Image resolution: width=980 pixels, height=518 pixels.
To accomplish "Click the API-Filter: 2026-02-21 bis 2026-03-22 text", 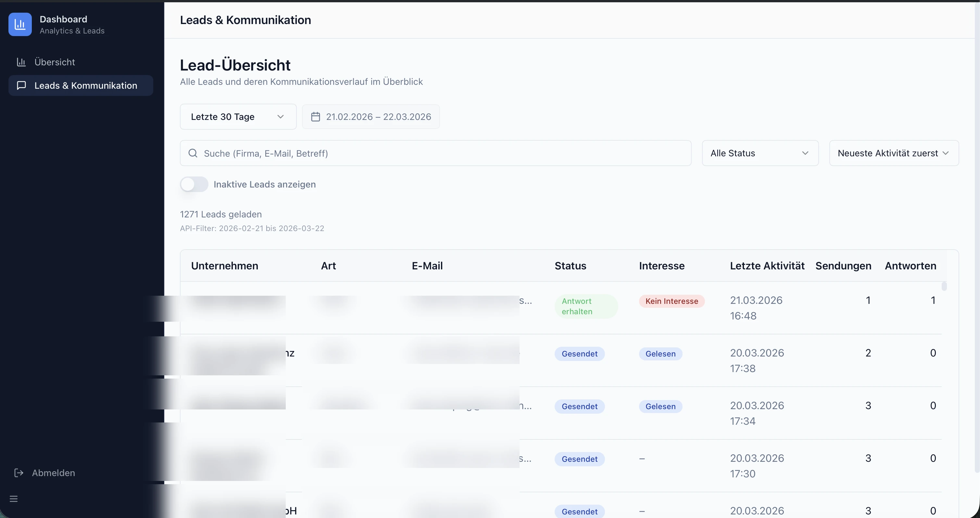I will click(252, 228).
